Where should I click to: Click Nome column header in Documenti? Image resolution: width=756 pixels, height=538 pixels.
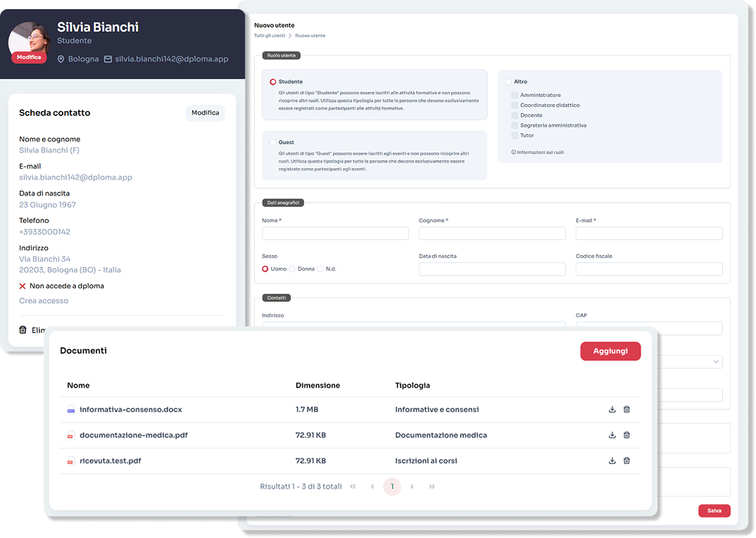click(78, 385)
